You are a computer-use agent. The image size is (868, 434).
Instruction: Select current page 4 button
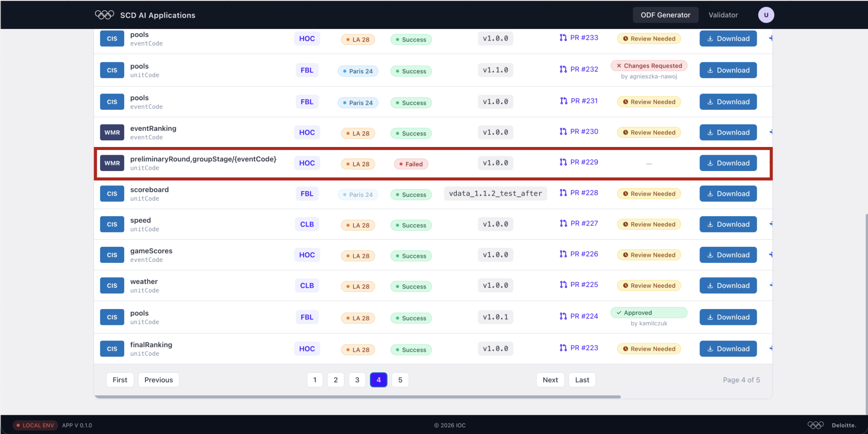pos(379,380)
